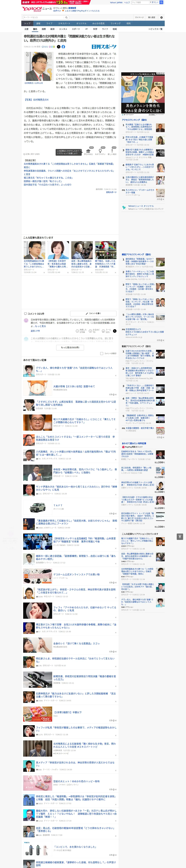Click inside the keyword search field
Viewport: 186px width, 868px height.
coord(44,18)
